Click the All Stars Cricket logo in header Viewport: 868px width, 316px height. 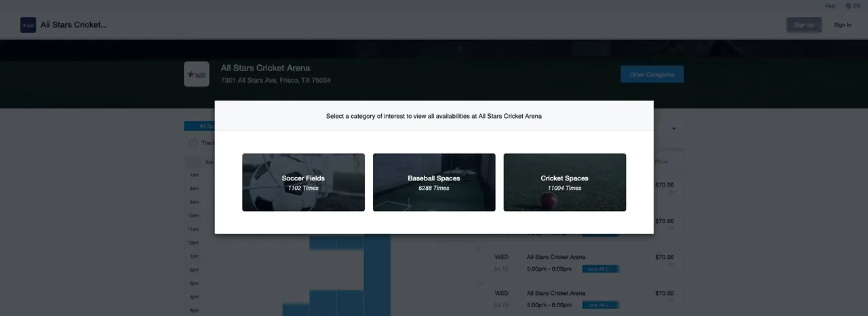pos(28,25)
